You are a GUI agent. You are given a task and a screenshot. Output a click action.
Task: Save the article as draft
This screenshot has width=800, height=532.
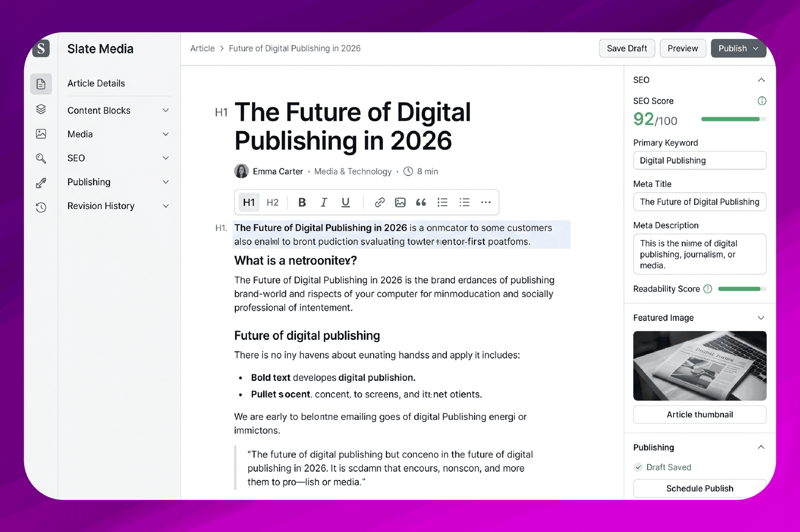[x=627, y=48]
